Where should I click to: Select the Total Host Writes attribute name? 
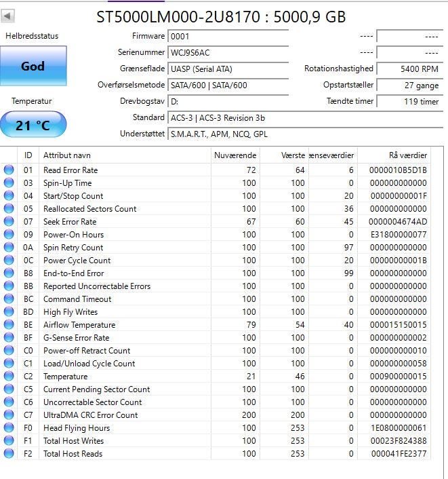74,441
